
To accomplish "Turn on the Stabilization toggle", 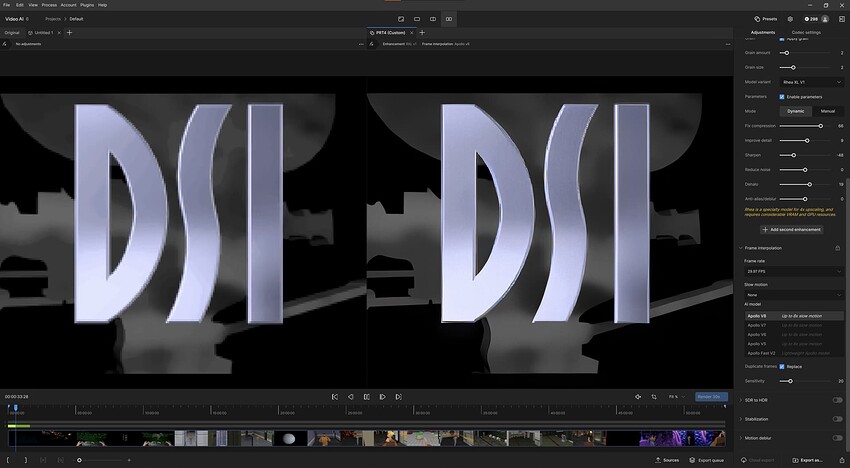I will click(x=837, y=419).
